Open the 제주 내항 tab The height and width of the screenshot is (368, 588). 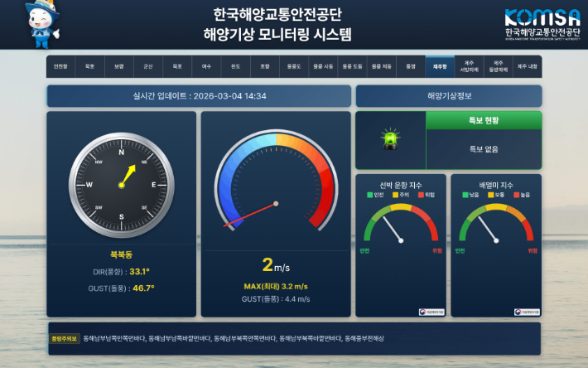coord(527,66)
